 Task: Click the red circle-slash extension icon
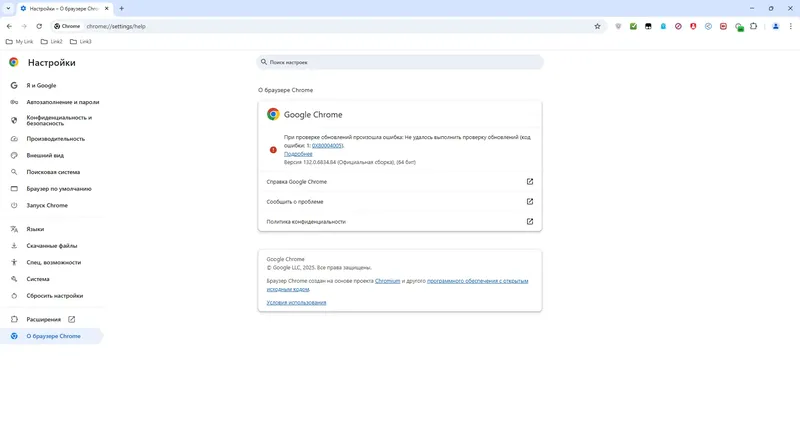(678, 26)
